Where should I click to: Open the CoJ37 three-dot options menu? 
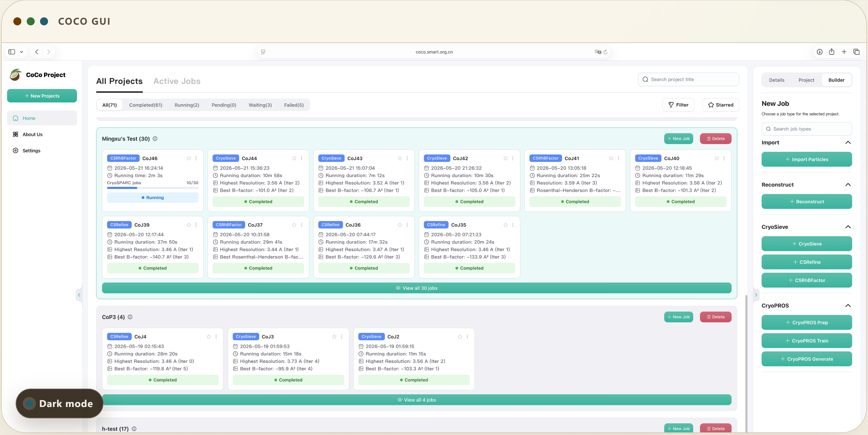302,225
